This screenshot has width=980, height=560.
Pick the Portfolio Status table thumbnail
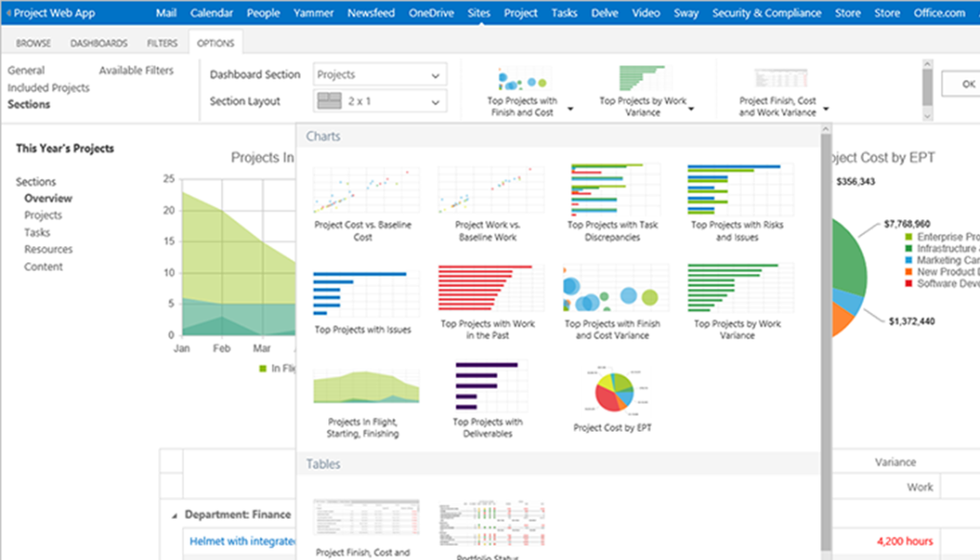pyautogui.click(x=491, y=523)
